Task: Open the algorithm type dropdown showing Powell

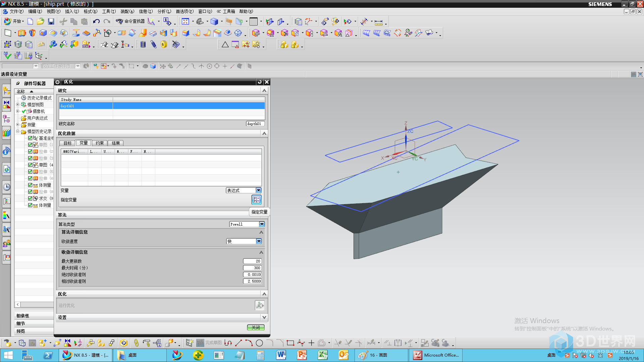Action: click(247, 224)
